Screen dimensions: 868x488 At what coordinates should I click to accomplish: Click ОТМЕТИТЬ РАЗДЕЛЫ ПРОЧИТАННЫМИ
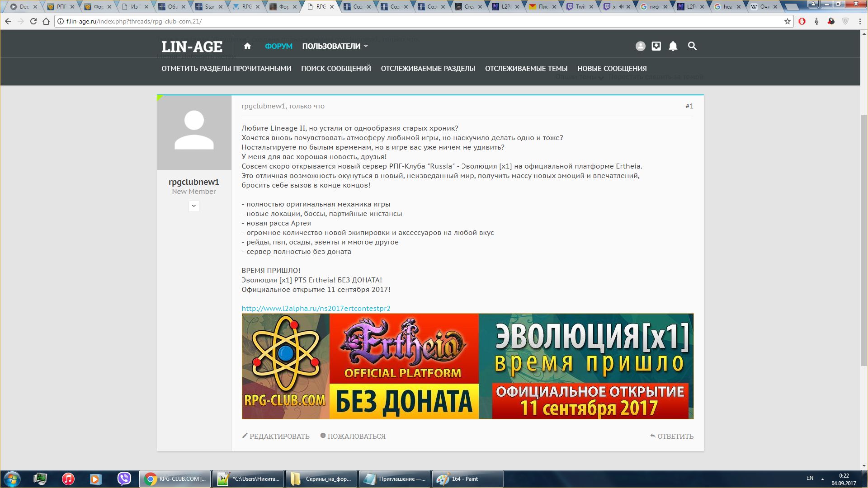226,69
